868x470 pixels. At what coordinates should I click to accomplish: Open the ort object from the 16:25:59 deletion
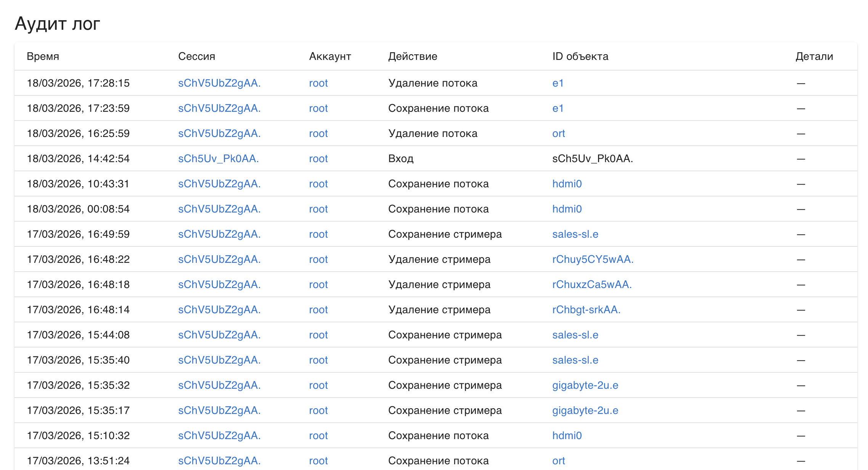point(558,133)
